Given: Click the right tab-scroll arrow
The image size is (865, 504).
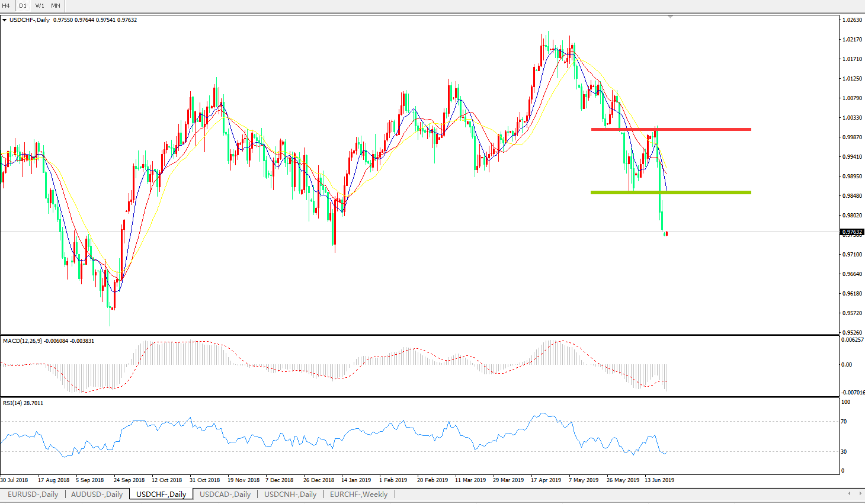Looking at the screenshot, I should coord(859,493).
